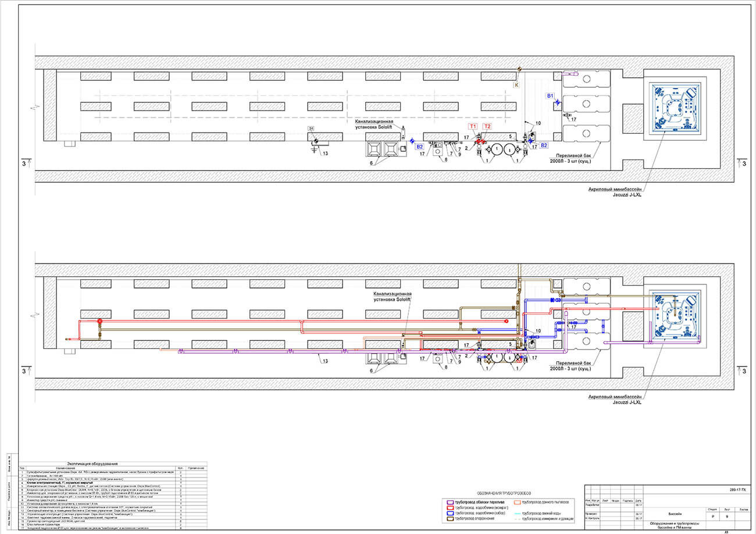Click 'Канализационная установка Sololift' label in upper plan

tap(379, 124)
